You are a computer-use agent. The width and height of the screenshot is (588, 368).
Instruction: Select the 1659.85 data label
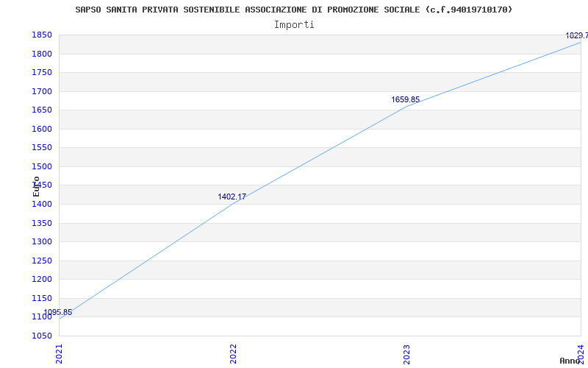[x=406, y=99]
